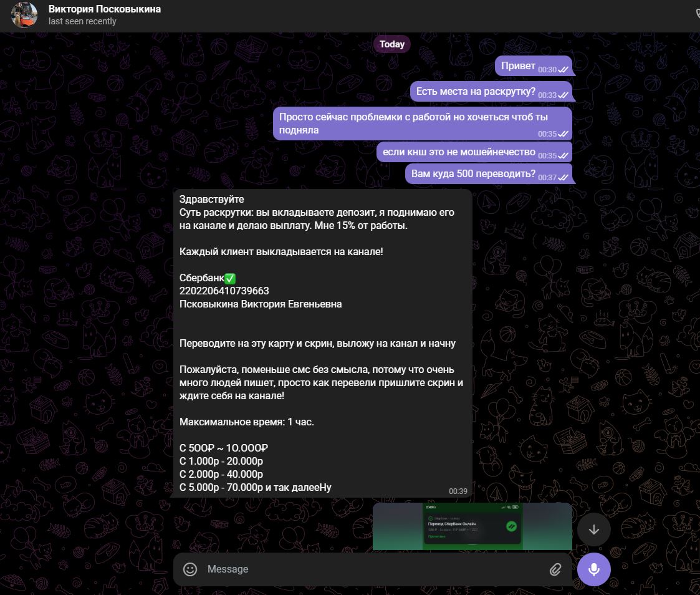Click the 'last seen recently' status text
The width and height of the screenshot is (700, 595).
(82, 21)
